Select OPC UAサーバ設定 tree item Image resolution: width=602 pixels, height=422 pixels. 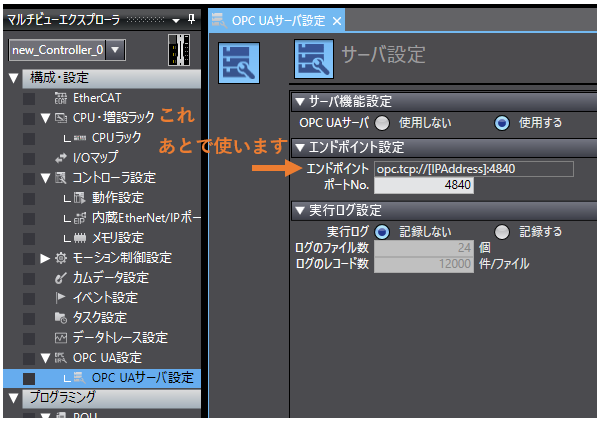pyautogui.click(x=142, y=377)
